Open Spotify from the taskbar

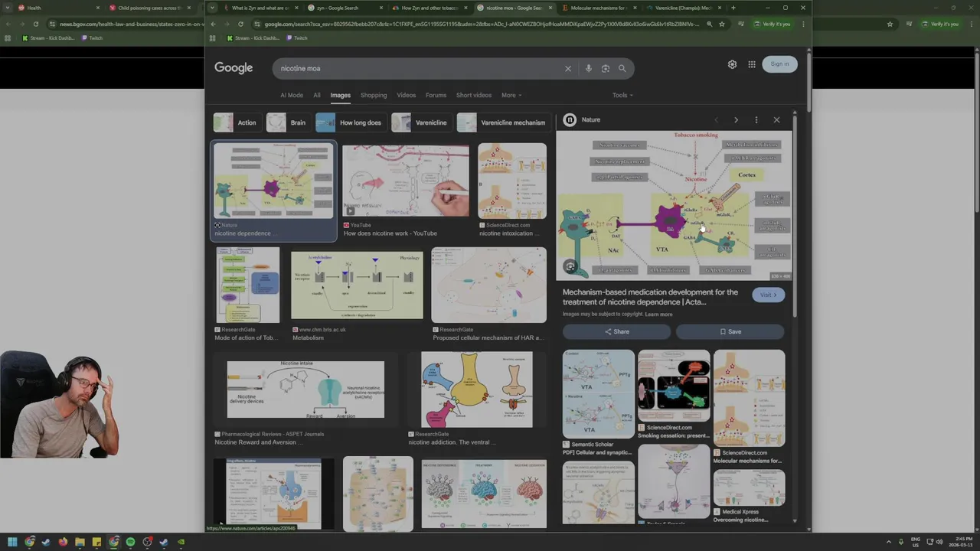[x=130, y=542]
